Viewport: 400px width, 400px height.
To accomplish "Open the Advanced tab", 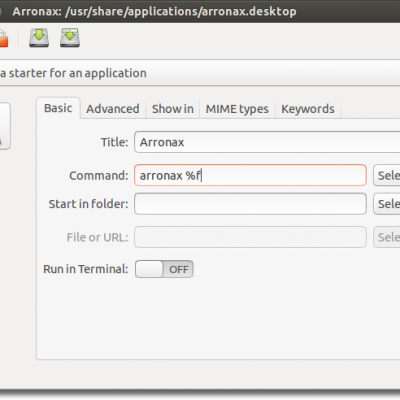I will [x=113, y=109].
